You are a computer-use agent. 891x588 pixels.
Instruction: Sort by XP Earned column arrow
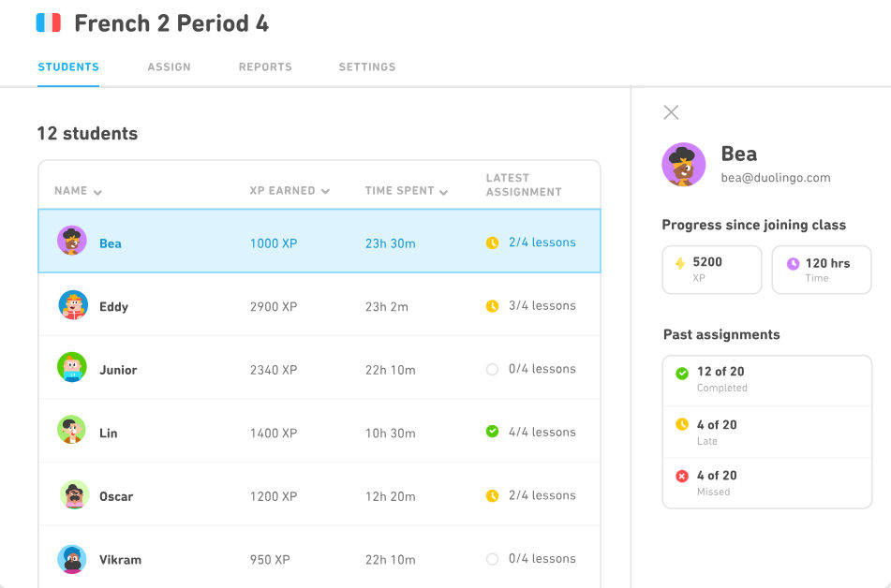[325, 191]
